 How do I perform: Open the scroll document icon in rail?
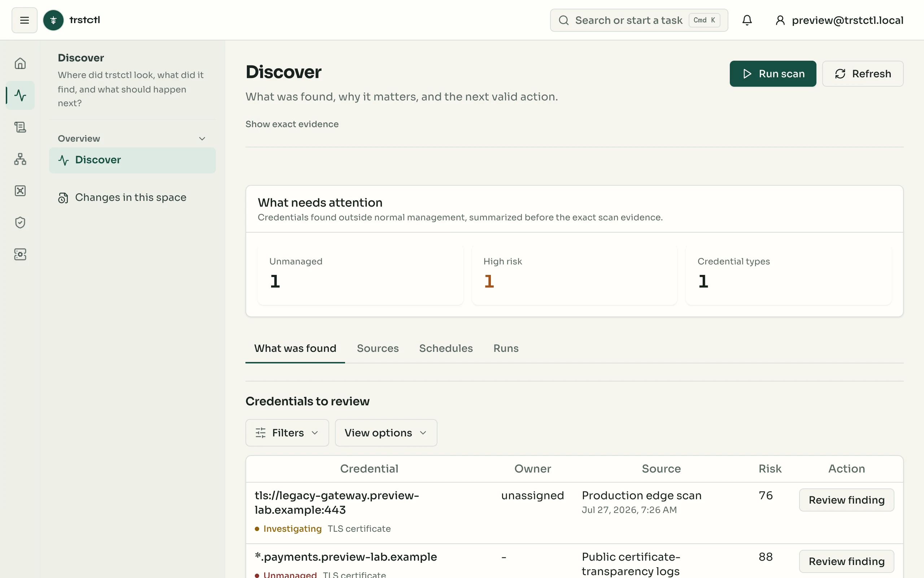pos(20,127)
